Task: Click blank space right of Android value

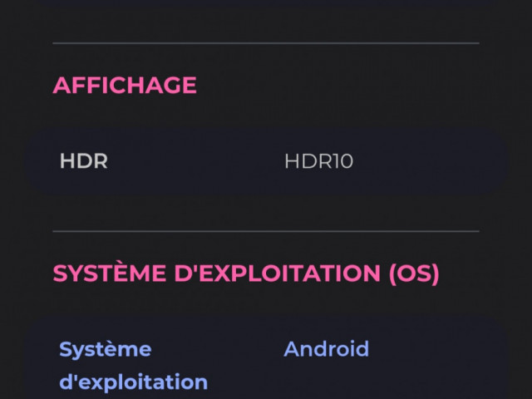Action: [x=438, y=349]
